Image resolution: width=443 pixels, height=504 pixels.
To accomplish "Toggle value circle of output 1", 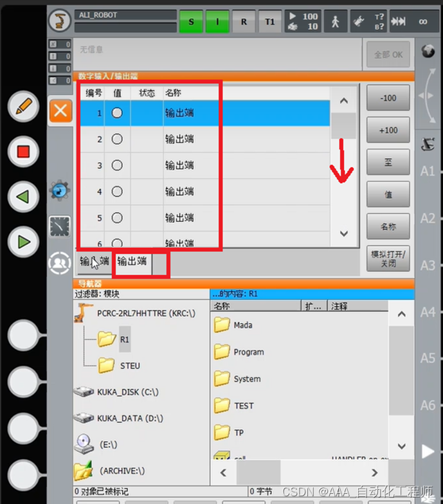I will click(x=117, y=113).
